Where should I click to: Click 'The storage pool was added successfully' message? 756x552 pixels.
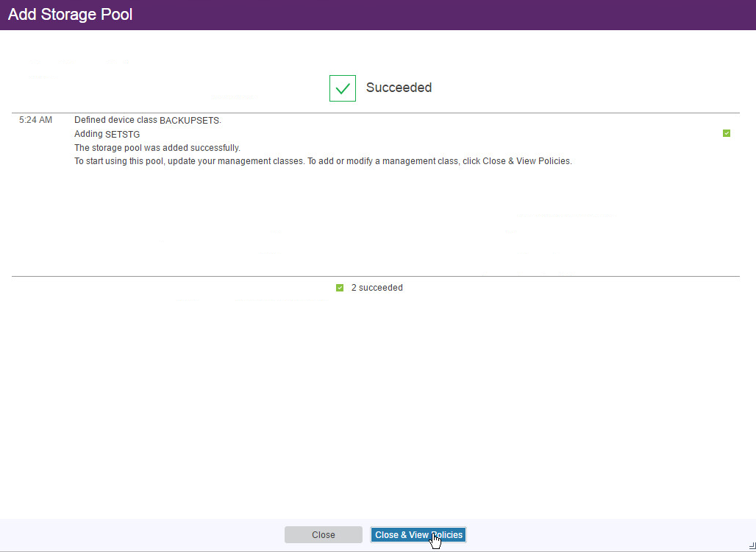157,147
